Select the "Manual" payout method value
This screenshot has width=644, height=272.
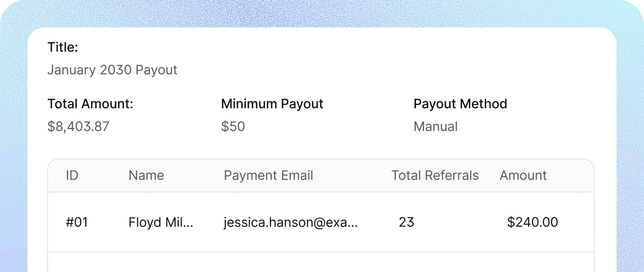(435, 127)
